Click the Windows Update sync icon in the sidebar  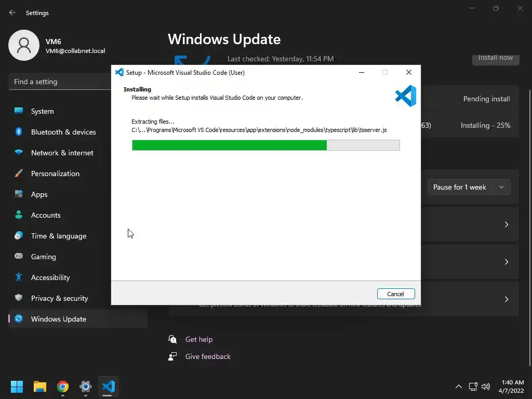tap(19, 318)
